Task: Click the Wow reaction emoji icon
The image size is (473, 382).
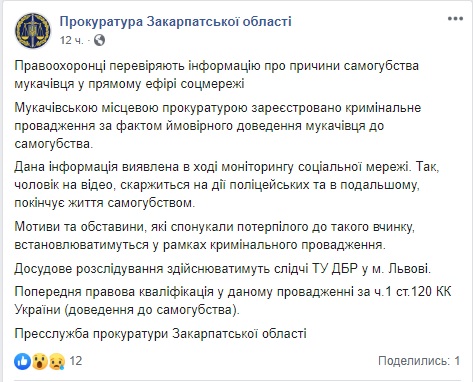Action: coord(39,361)
